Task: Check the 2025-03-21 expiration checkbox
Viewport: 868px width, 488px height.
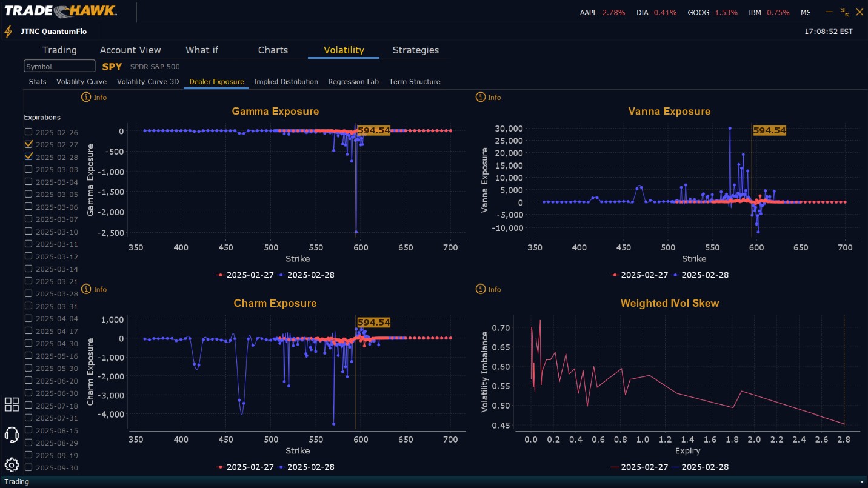Action: [x=28, y=281]
